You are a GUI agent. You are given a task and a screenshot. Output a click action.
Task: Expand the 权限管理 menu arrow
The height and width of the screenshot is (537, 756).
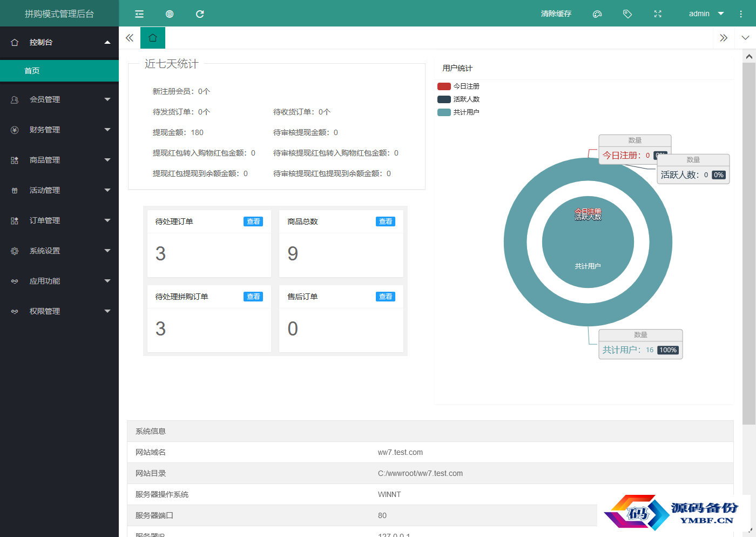tap(107, 311)
